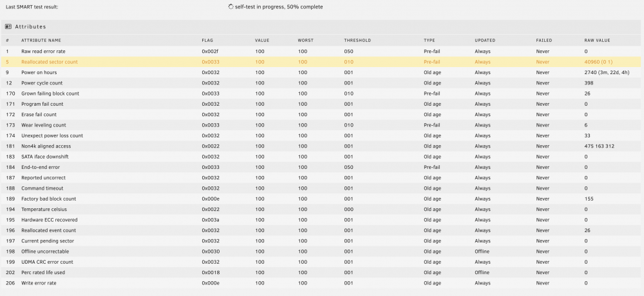644x296 pixels.
Task: Click raw value 40960 (0 1)
Action: pos(598,62)
